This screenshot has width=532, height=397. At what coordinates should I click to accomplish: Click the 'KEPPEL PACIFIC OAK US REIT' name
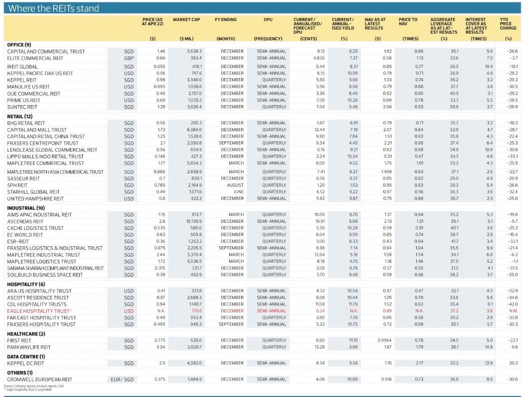tap(40, 73)
